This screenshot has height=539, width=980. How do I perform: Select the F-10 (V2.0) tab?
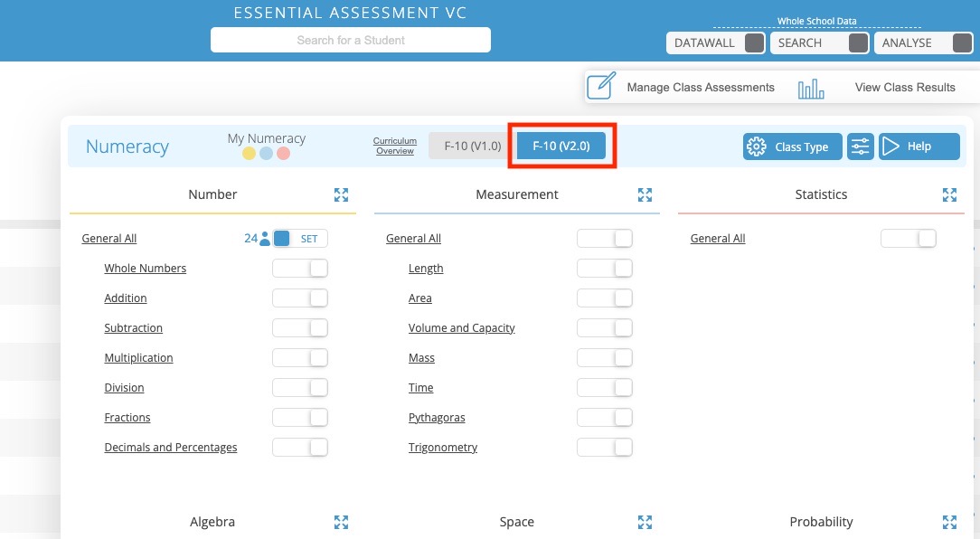tap(561, 144)
